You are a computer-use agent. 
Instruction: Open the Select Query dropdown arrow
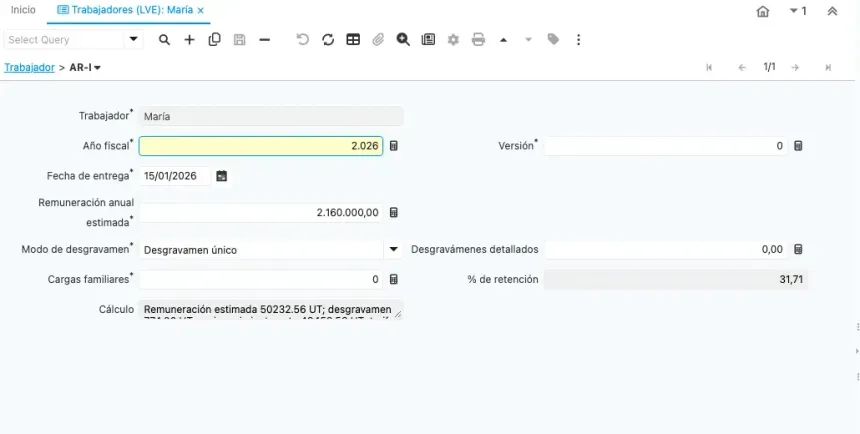133,40
